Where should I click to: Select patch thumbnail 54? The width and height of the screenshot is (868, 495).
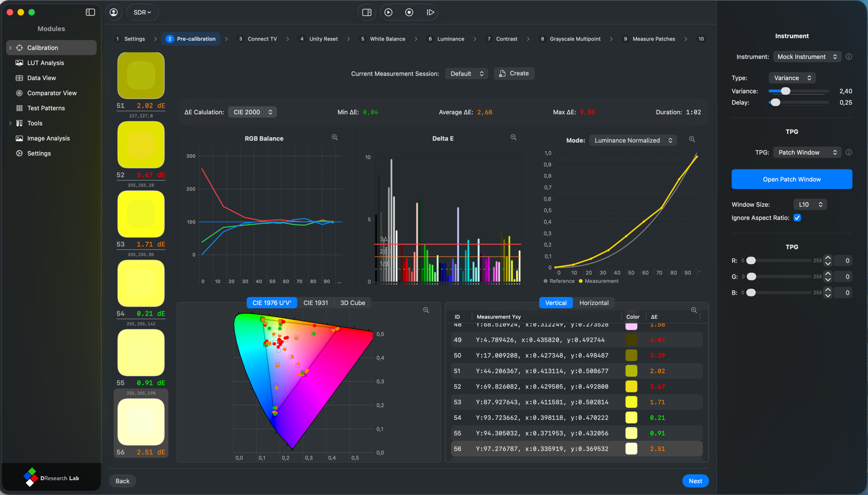(141, 283)
